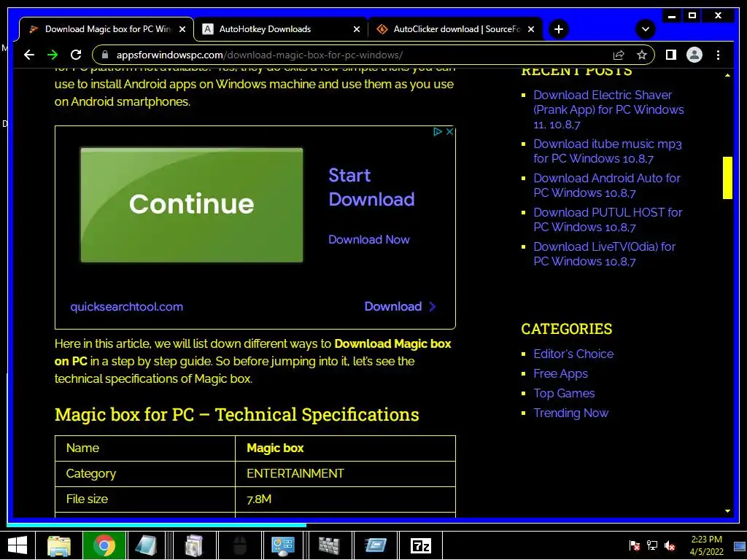The image size is (747, 560).
Task: Open the firewall brick wall taskbar icon
Action: [x=329, y=545]
